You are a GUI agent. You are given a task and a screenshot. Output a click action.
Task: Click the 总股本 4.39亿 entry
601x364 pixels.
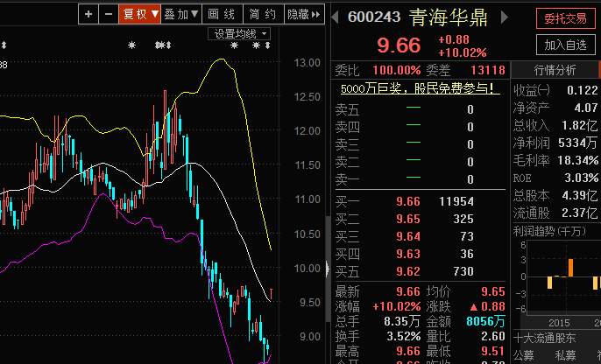point(555,196)
